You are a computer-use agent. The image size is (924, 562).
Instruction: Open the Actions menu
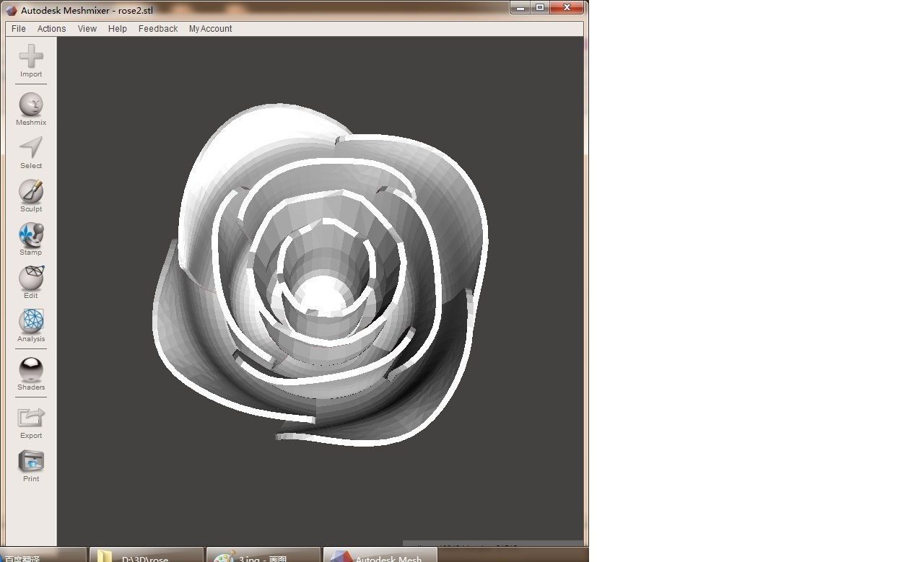click(x=51, y=29)
